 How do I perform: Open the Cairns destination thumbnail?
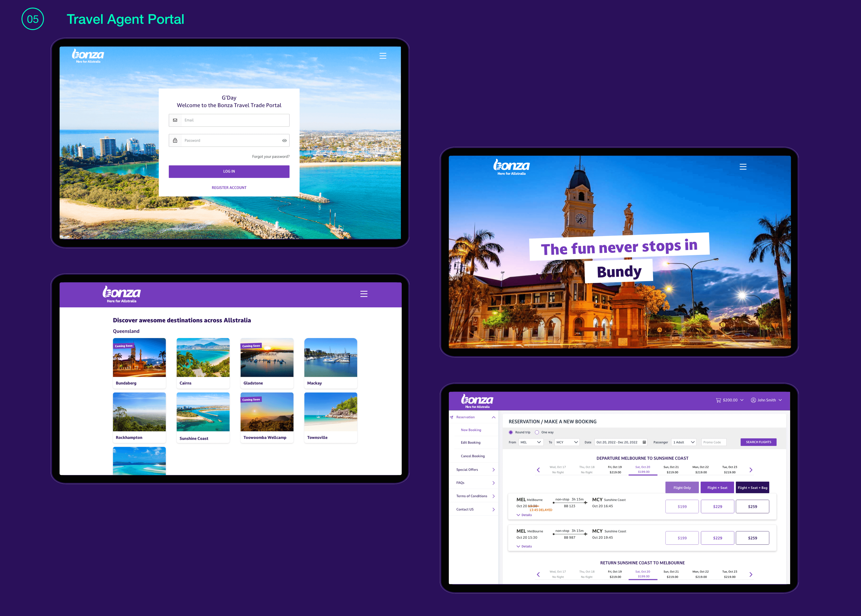203,358
